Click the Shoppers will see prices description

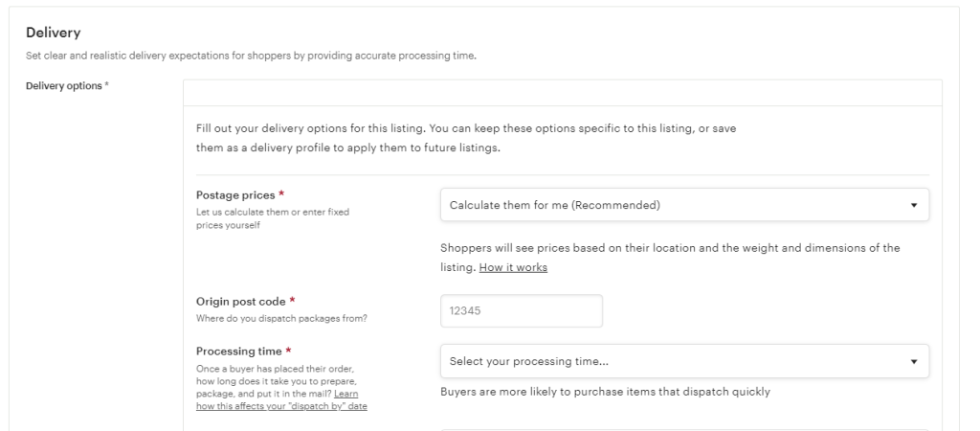pyautogui.click(x=670, y=257)
